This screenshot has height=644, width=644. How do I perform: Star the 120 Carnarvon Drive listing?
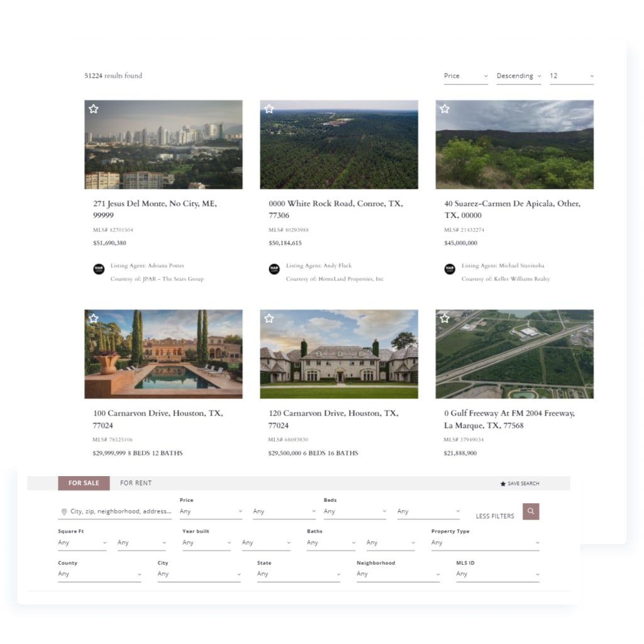point(269,318)
